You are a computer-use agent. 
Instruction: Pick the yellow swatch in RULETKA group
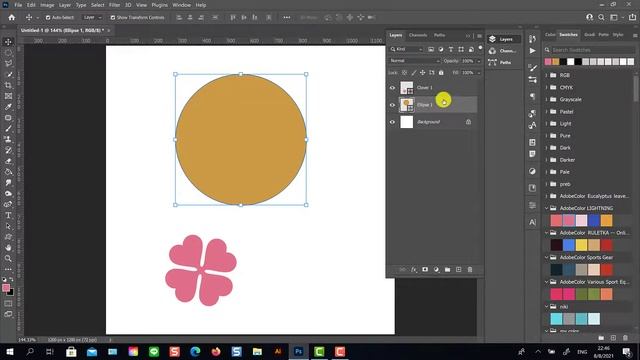(x=581, y=245)
